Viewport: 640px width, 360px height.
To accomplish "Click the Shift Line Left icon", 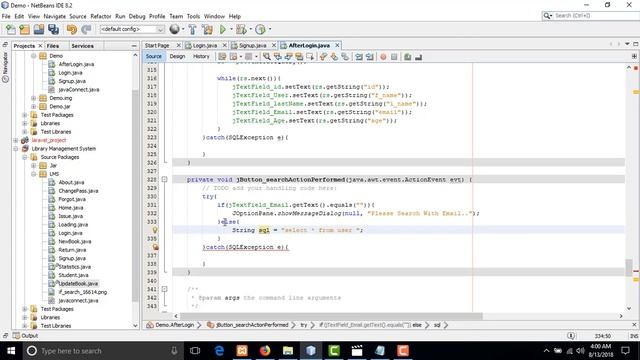I will [359, 57].
